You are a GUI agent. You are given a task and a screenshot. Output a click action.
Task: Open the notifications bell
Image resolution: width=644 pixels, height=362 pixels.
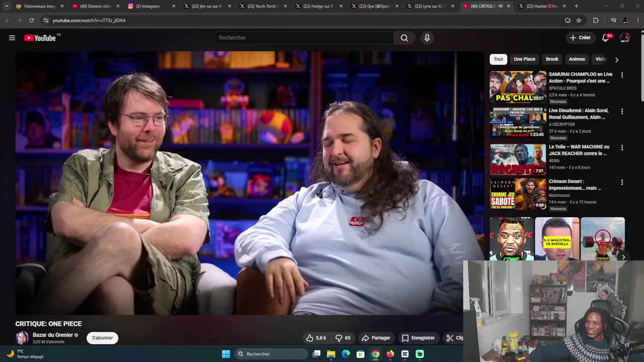pos(605,38)
